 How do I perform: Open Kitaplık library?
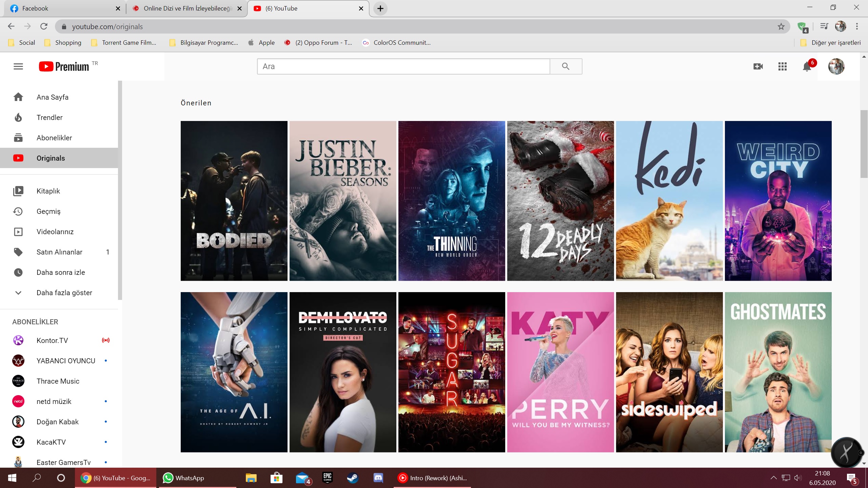click(x=59, y=191)
